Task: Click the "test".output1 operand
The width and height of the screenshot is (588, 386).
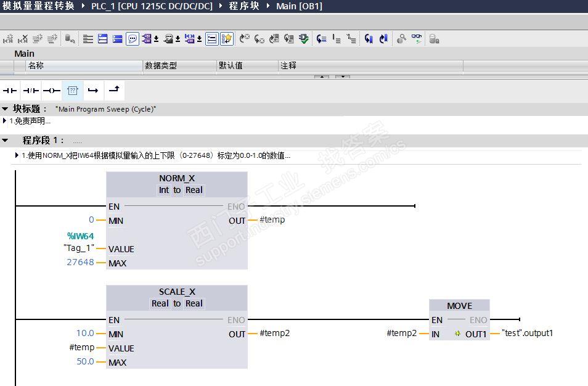Action: [x=527, y=333]
